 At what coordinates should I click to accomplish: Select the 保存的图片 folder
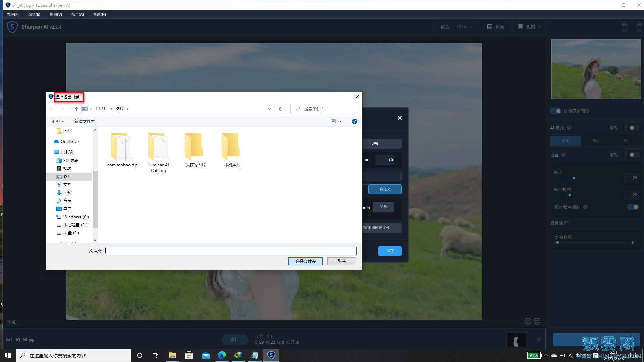(x=195, y=150)
